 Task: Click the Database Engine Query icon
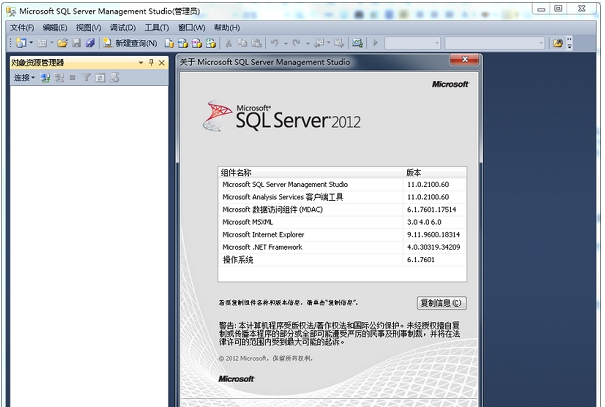pos(169,43)
